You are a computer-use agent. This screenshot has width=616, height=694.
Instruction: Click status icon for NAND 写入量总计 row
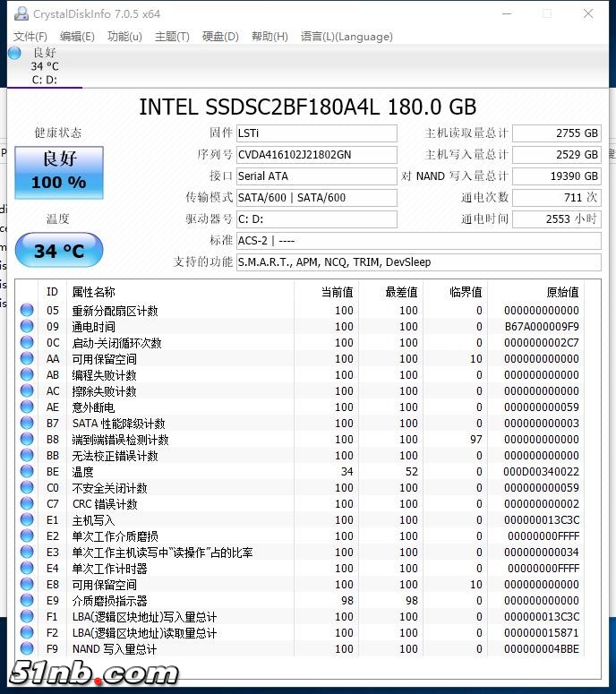click(27, 649)
